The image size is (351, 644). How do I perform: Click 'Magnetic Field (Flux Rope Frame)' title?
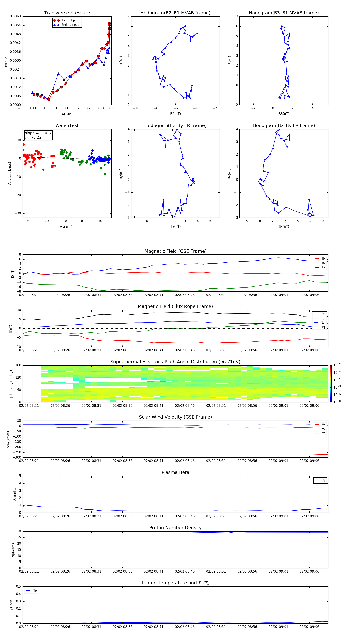pyautogui.click(x=175, y=306)
